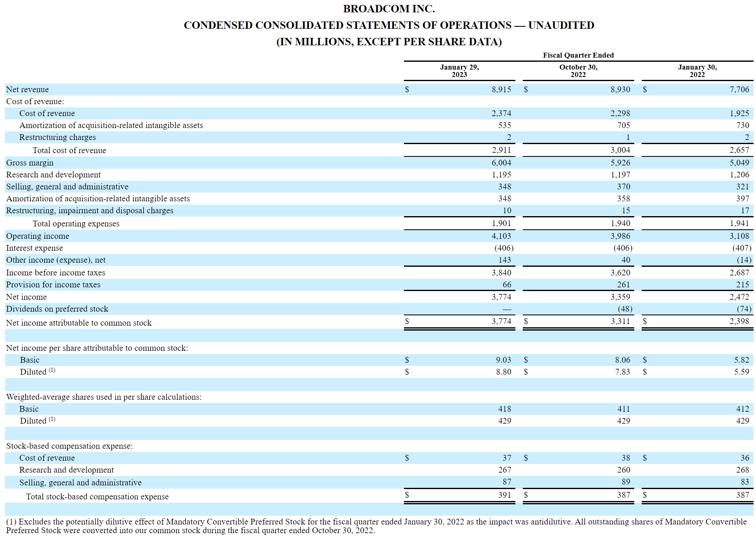Click basic earnings per share value 5.82
This screenshot has height=536, width=756.
pos(742,360)
